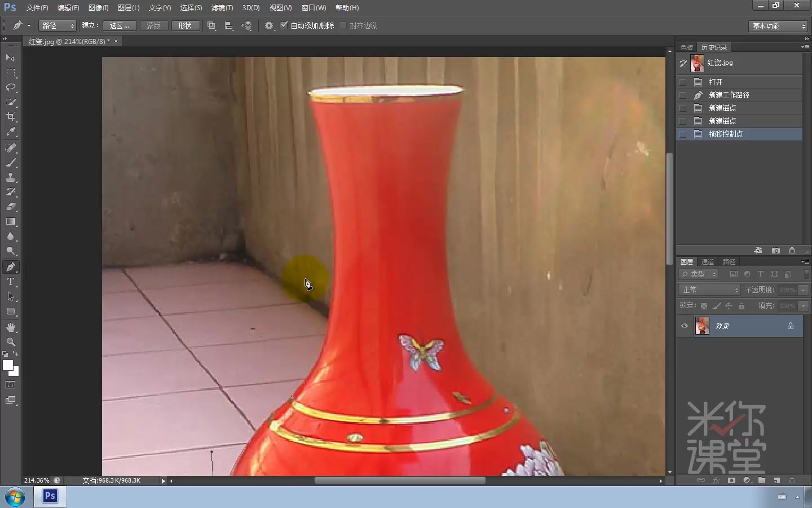Click add layer mask icon
The image size is (812, 508).
(x=731, y=480)
